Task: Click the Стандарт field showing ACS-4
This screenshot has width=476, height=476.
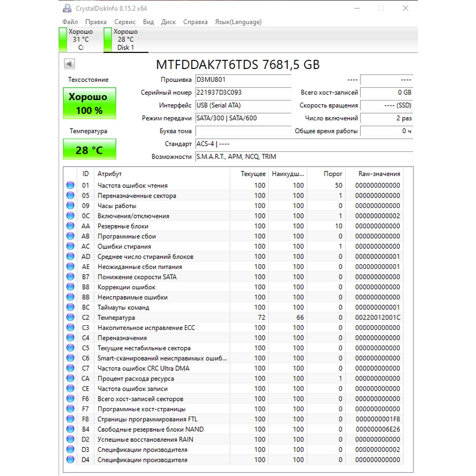Action: click(x=304, y=144)
